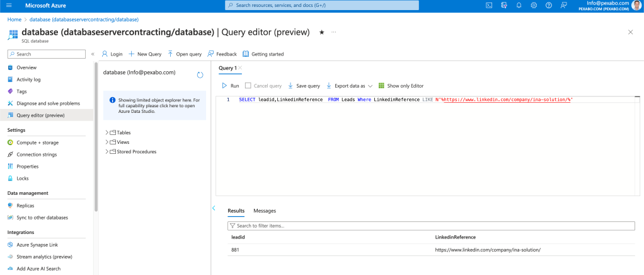The height and width of the screenshot is (275, 644).
Task: Click Open query
Action: click(185, 54)
